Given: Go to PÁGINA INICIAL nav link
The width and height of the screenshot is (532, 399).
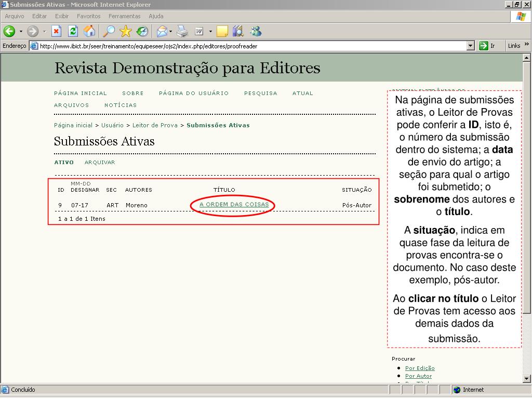Looking at the screenshot, I should pyautogui.click(x=81, y=94).
